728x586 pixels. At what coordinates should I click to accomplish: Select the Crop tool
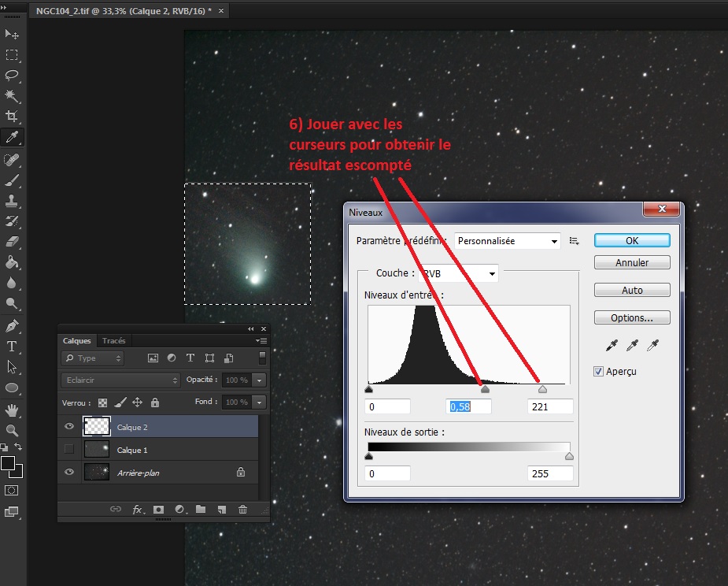12,117
